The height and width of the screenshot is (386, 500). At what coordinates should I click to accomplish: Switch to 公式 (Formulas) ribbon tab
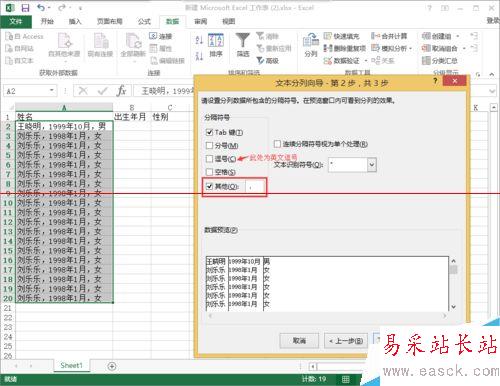pyautogui.click(x=144, y=21)
